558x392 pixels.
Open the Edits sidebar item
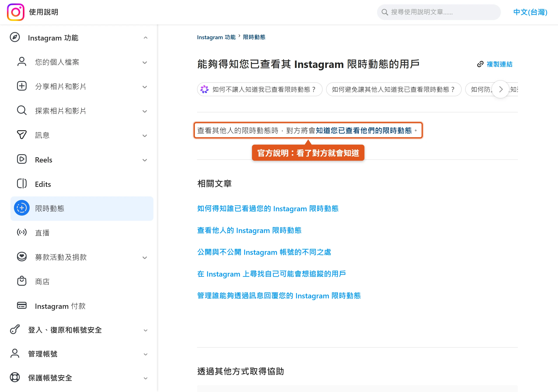click(82, 184)
